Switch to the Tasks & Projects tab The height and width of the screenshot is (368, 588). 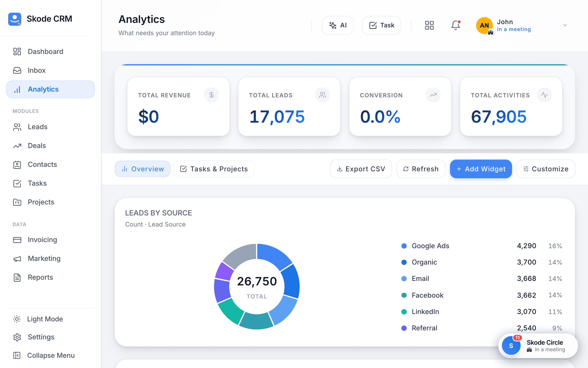click(214, 169)
